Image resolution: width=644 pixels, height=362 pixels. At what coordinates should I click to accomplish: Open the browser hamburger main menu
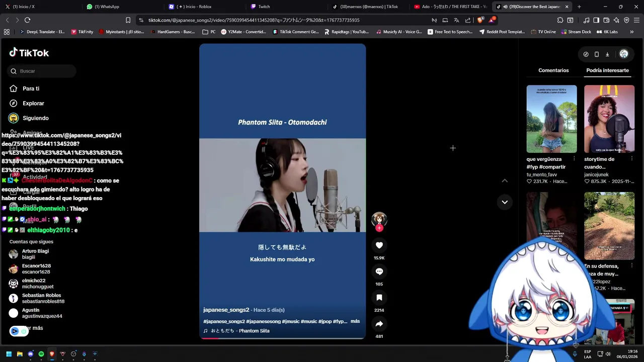(x=636, y=20)
